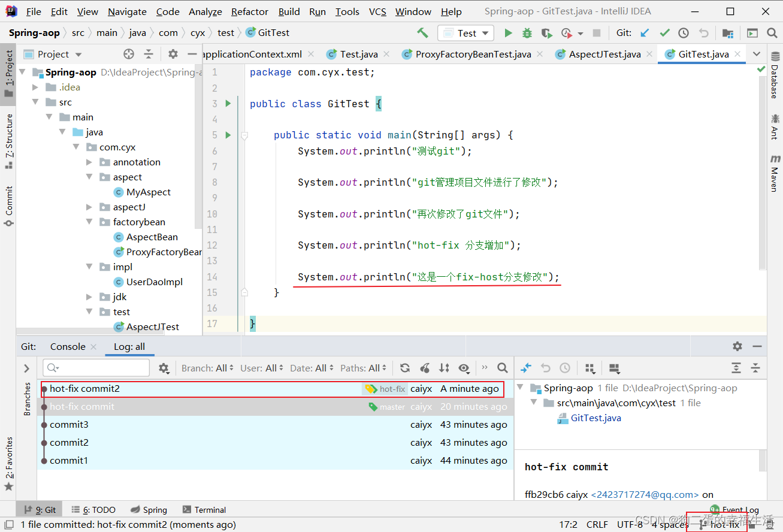Show Git history via clock icon
This screenshot has width=783, height=532.
(x=684, y=33)
